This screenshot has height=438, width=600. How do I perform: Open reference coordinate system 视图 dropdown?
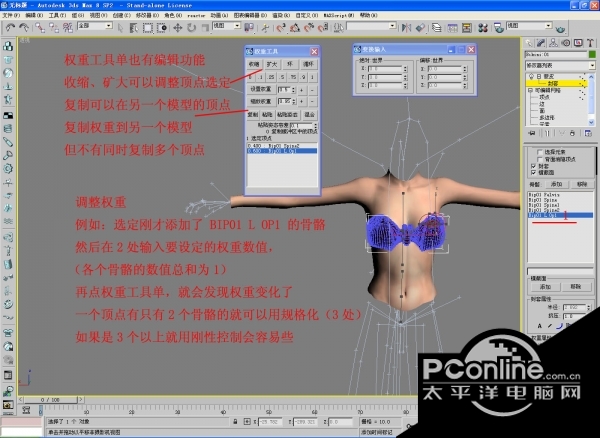point(227,26)
